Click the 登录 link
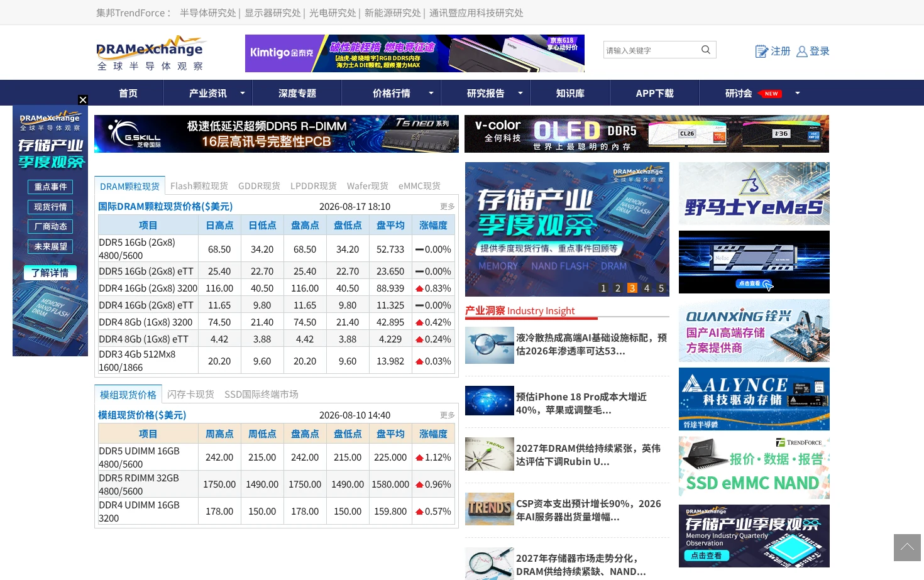The image size is (924, 580). [820, 52]
